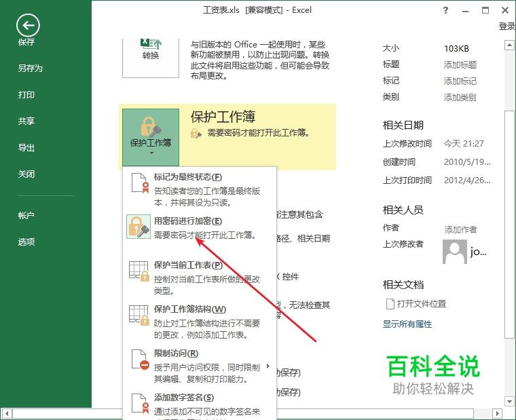Screen dimensions: 516x420
Task: Click 添加标记 field
Action: (x=460, y=81)
